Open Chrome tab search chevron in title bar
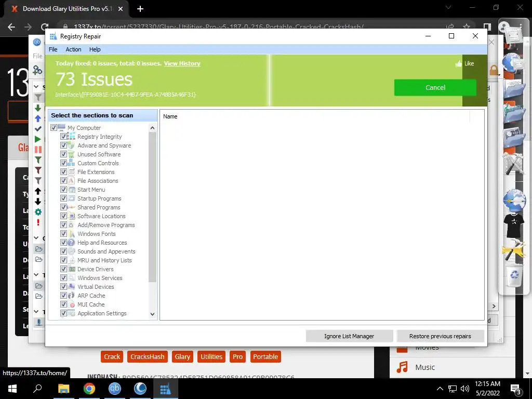The width and height of the screenshot is (532, 399). pos(448,7)
